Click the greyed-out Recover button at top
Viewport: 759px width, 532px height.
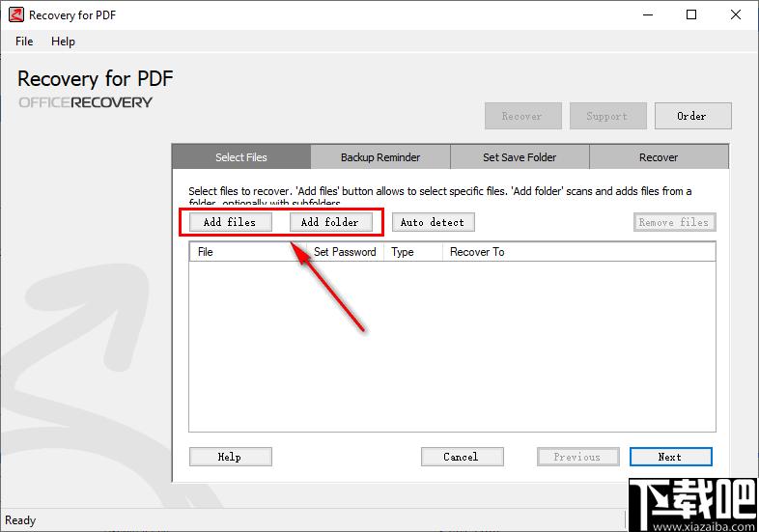(x=522, y=116)
